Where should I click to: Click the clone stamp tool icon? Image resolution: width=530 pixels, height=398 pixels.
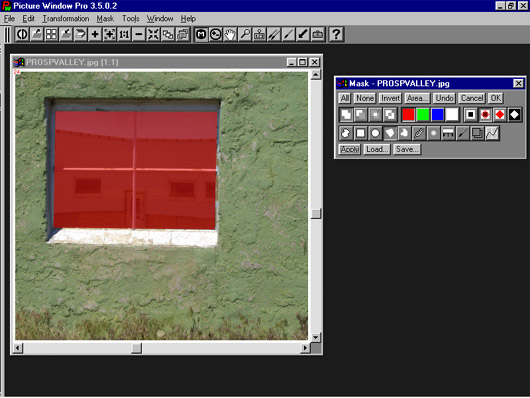[259, 34]
